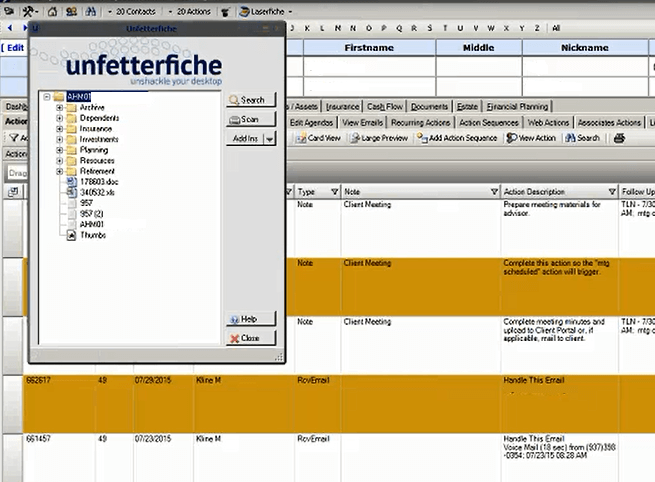The image size is (655, 482).
Task: Open the Associates Actions tab
Action: [609, 123]
